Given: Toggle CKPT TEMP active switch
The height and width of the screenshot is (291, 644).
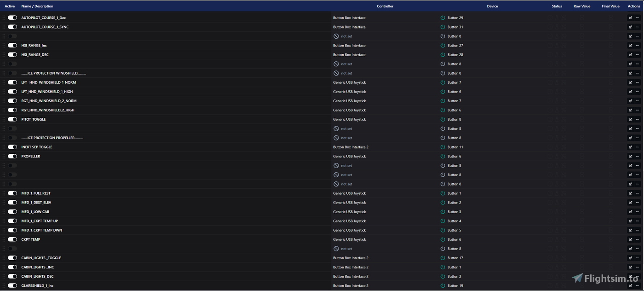Looking at the screenshot, I should pyautogui.click(x=12, y=239).
